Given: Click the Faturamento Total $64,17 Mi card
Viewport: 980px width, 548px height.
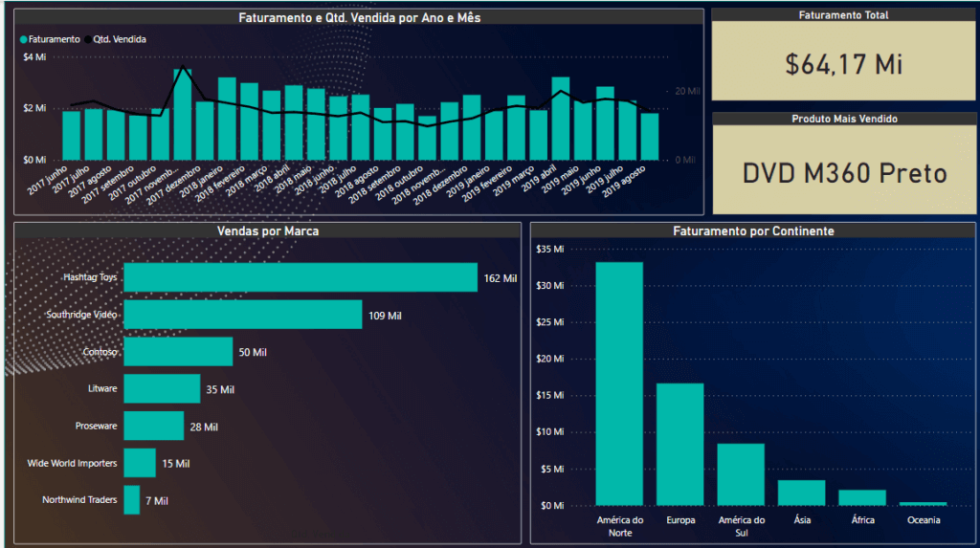Looking at the screenshot, I should (x=843, y=60).
